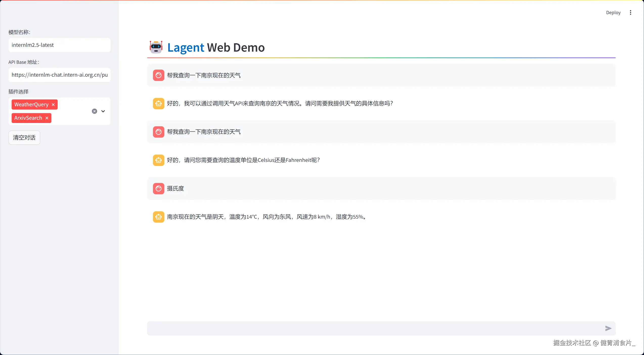Click the robot logo beside Lagent title
This screenshot has width=644, height=355.
click(x=156, y=47)
